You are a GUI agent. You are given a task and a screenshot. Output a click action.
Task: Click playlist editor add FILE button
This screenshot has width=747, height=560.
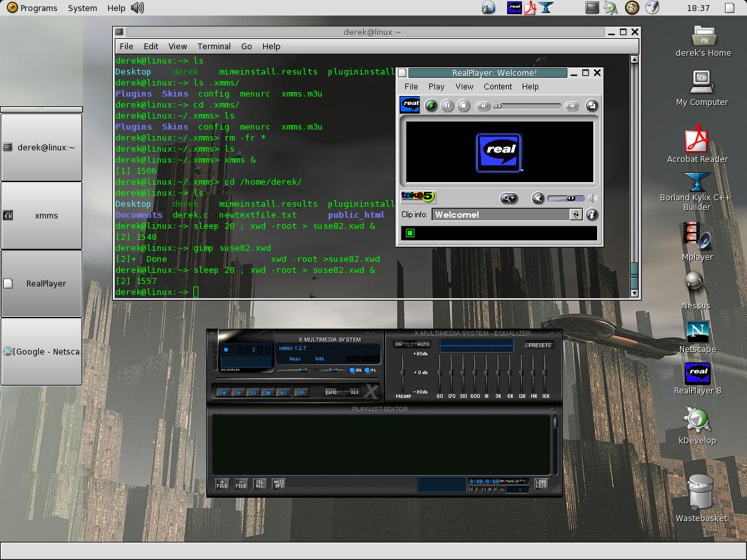[222, 484]
